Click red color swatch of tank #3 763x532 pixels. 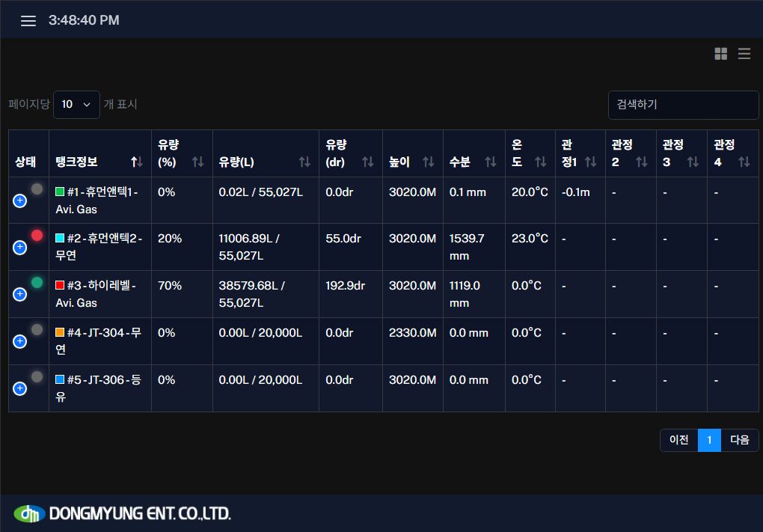point(60,286)
